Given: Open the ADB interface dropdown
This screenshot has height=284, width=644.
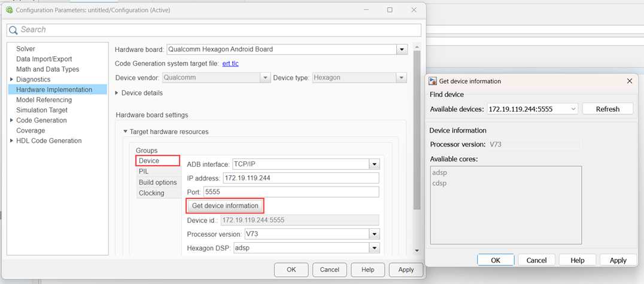Looking at the screenshot, I should pos(374,164).
